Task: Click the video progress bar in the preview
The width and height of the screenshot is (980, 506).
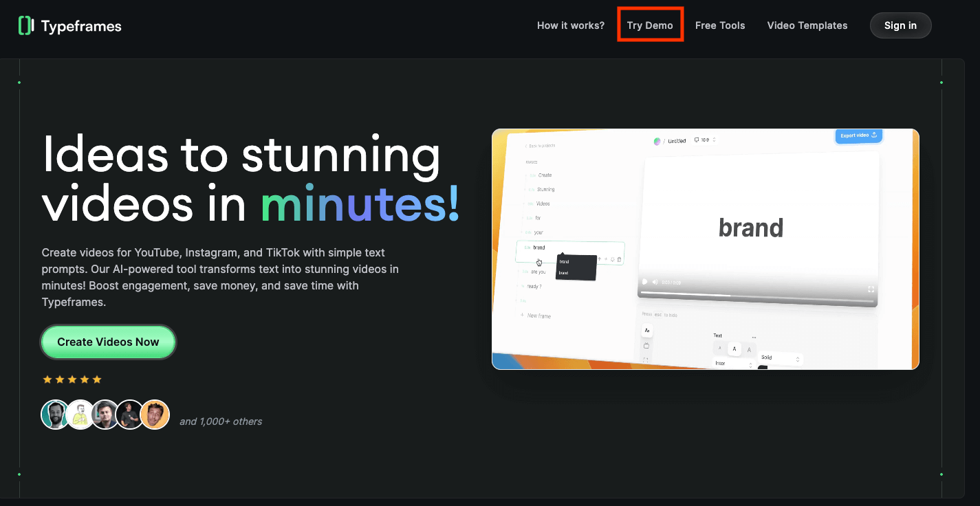Action: [x=756, y=297]
